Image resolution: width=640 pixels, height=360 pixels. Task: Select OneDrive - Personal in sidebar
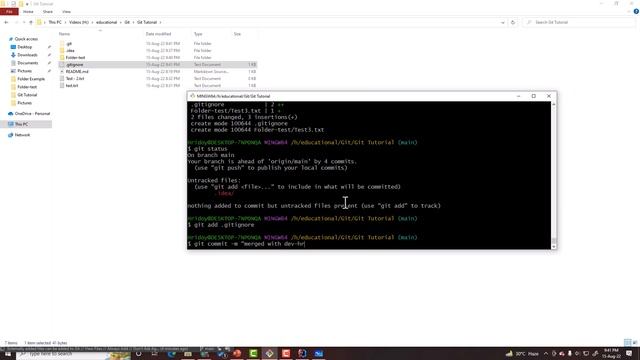pos(32,113)
